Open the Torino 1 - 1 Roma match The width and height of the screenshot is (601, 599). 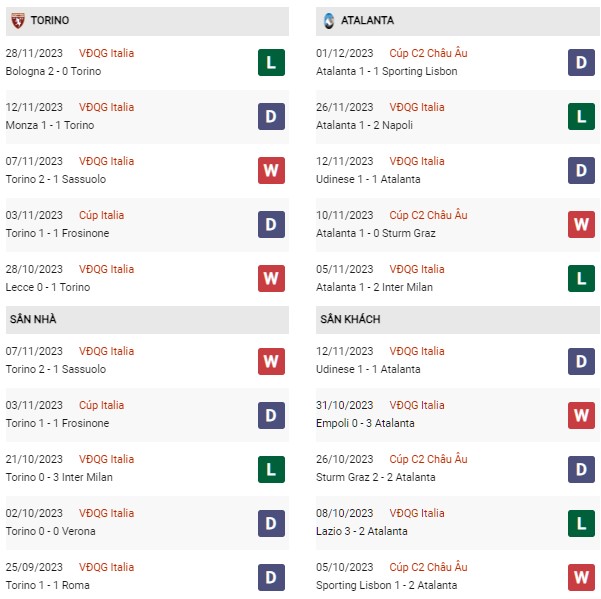(48, 585)
